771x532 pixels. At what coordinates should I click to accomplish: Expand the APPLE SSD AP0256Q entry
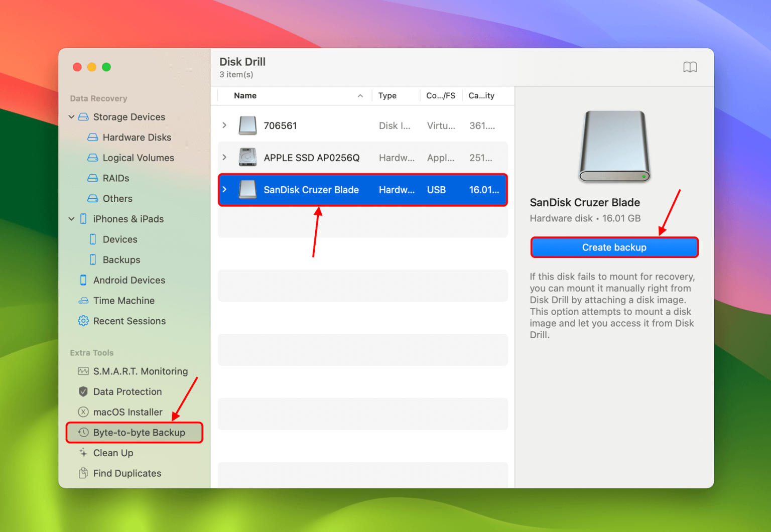(x=224, y=157)
